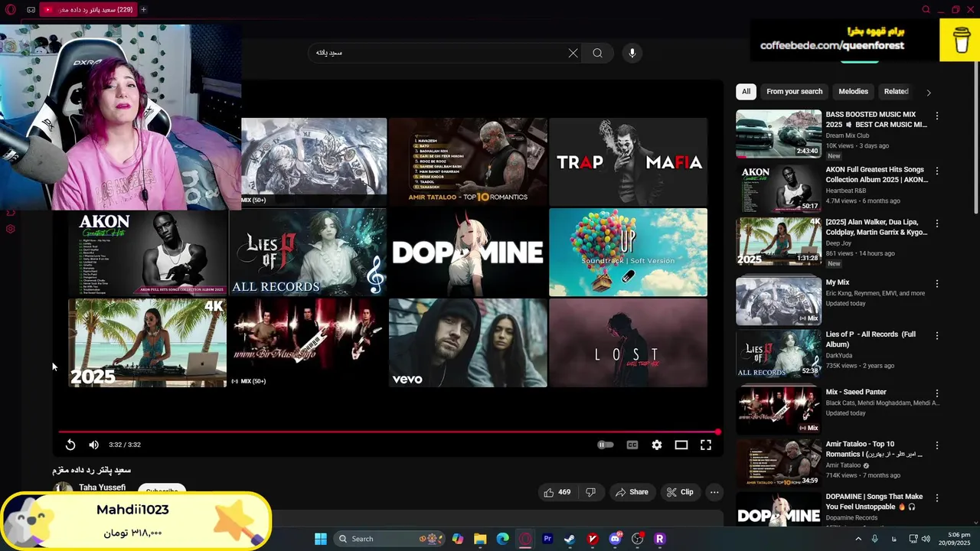Share the video with the Share button
980x551 pixels.
(632, 492)
